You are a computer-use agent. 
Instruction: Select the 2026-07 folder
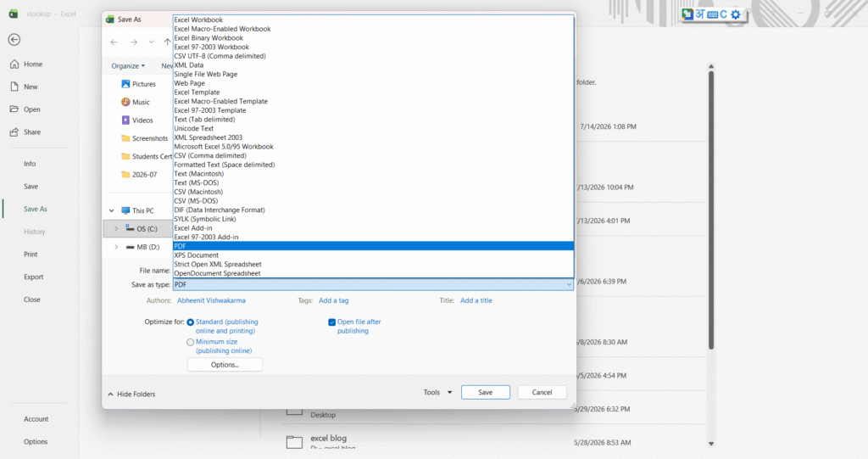(139, 175)
